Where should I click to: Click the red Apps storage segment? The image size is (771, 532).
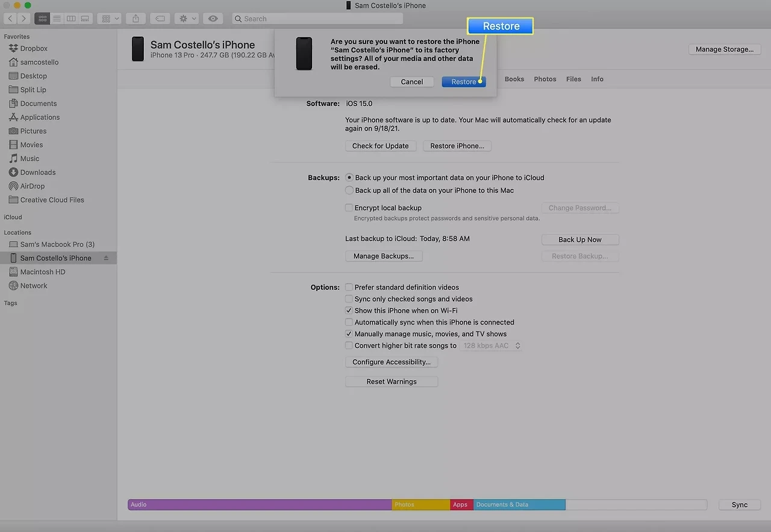(462, 505)
